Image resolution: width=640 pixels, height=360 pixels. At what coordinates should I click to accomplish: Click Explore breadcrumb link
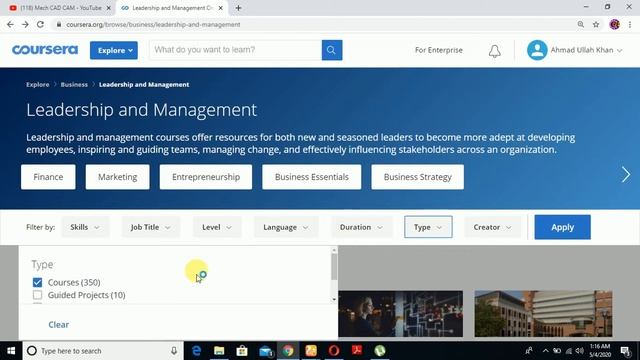point(38,84)
